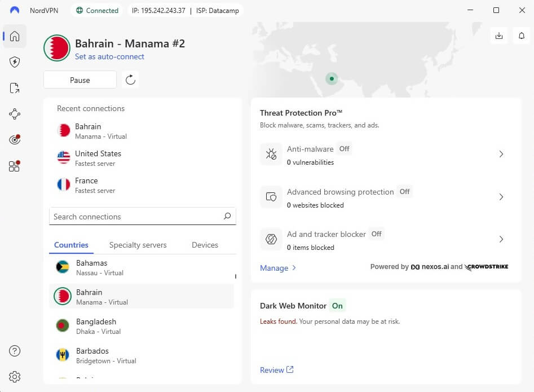534x392 pixels.
Task: Click the downloads icon at top right
Action: tap(498, 36)
